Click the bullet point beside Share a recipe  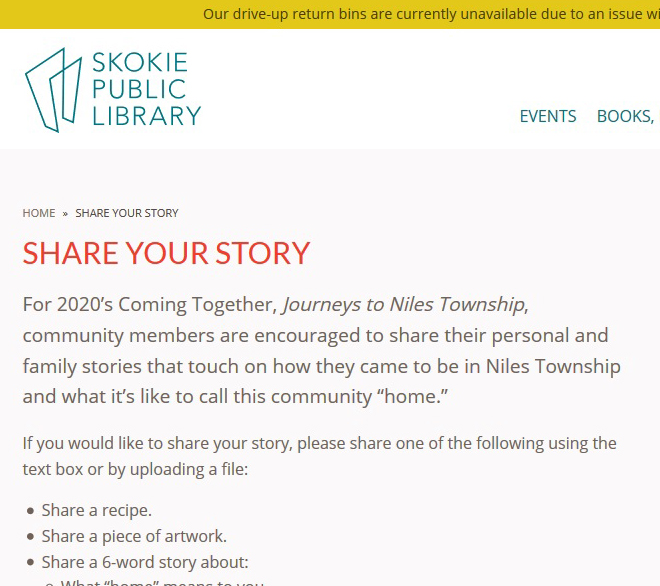coord(31,511)
